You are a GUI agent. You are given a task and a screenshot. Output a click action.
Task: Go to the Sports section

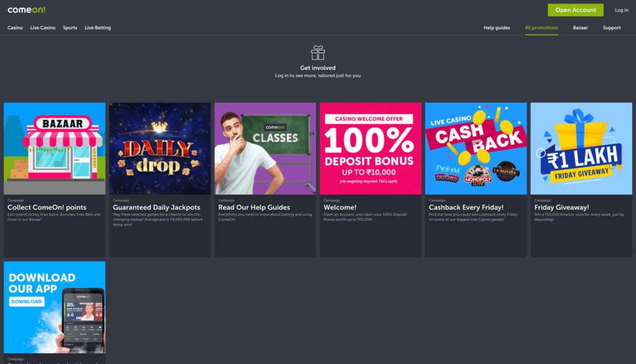pyautogui.click(x=70, y=27)
